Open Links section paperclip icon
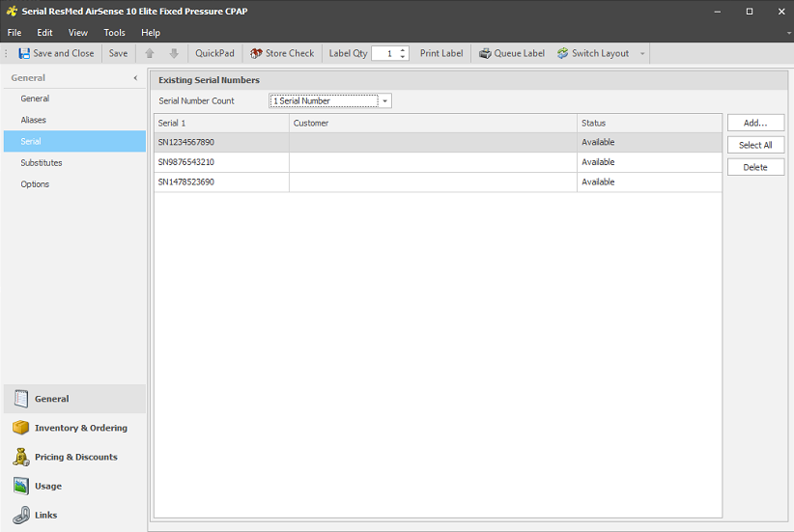 point(20,516)
